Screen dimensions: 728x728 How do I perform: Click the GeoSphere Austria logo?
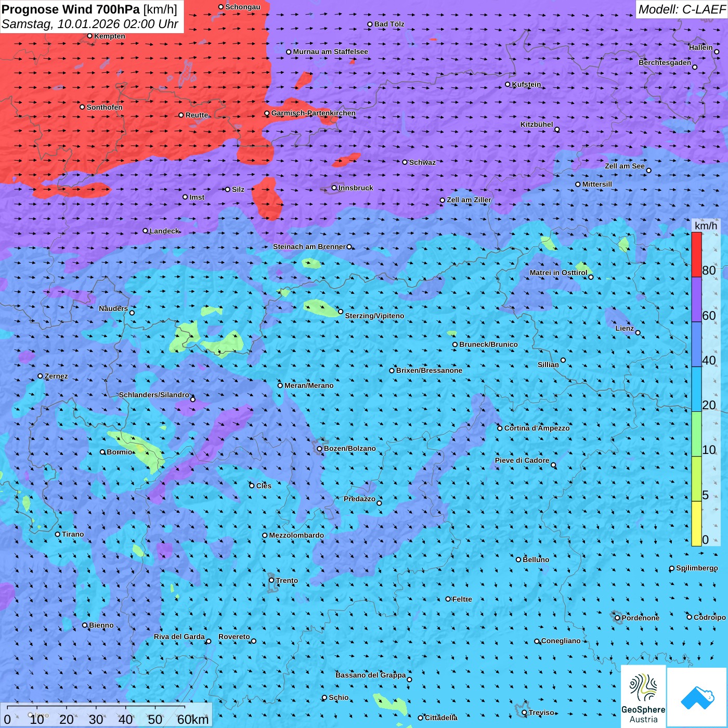click(x=643, y=697)
